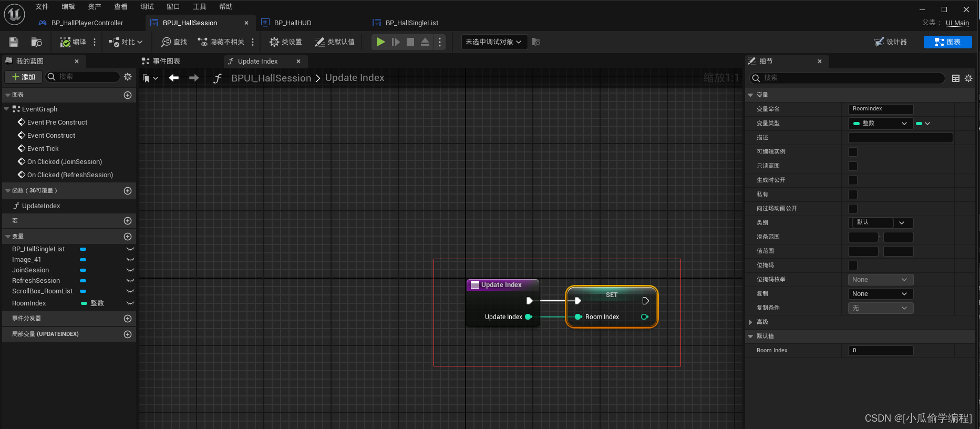Add a new macro with plus icon
Viewport: 980px width, 429px height.
[128, 221]
